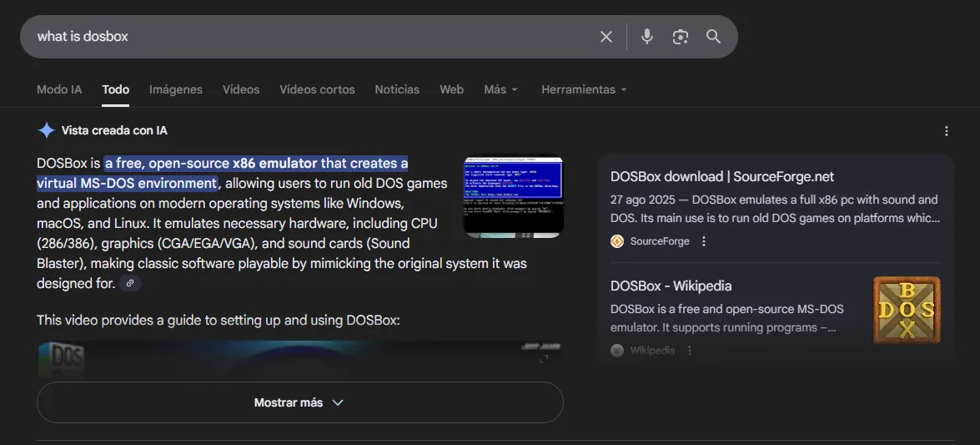Open the Imágenes tab

pyautogui.click(x=176, y=89)
